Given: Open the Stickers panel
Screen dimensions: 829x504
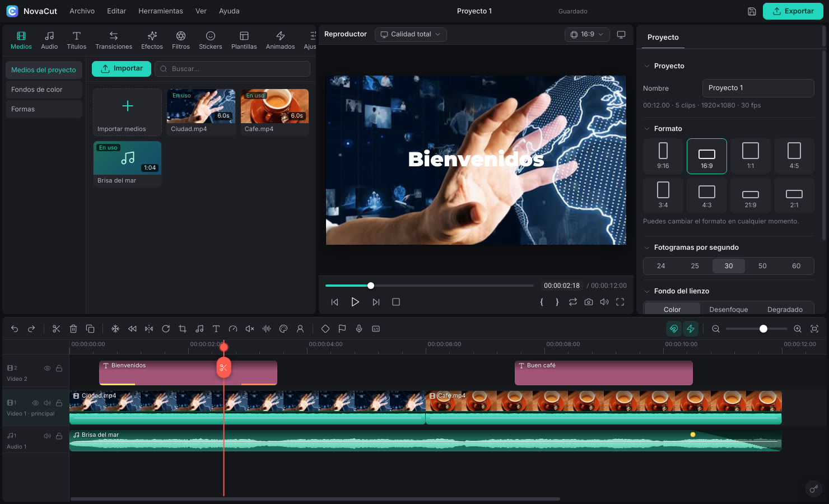Looking at the screenshot, I should (211, 40).
